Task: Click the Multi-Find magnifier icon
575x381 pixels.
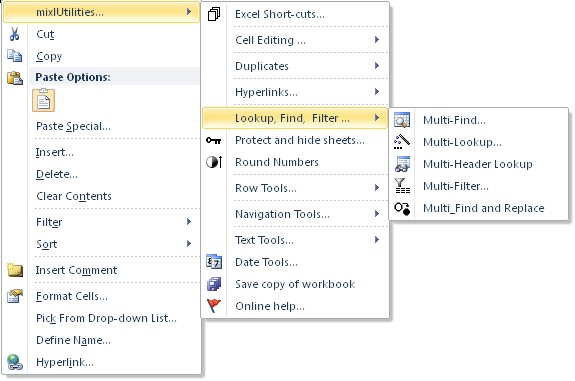Action: coord(402,120)
